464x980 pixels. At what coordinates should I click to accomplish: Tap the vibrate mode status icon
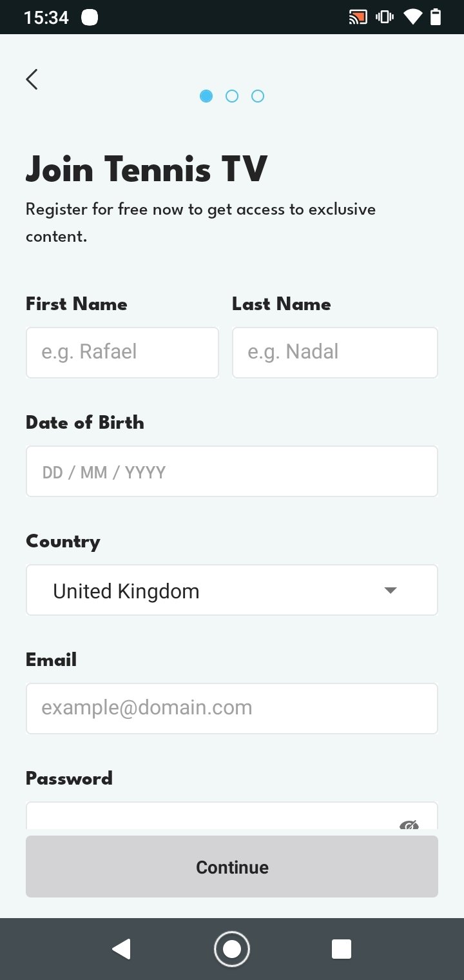point(385,17)
